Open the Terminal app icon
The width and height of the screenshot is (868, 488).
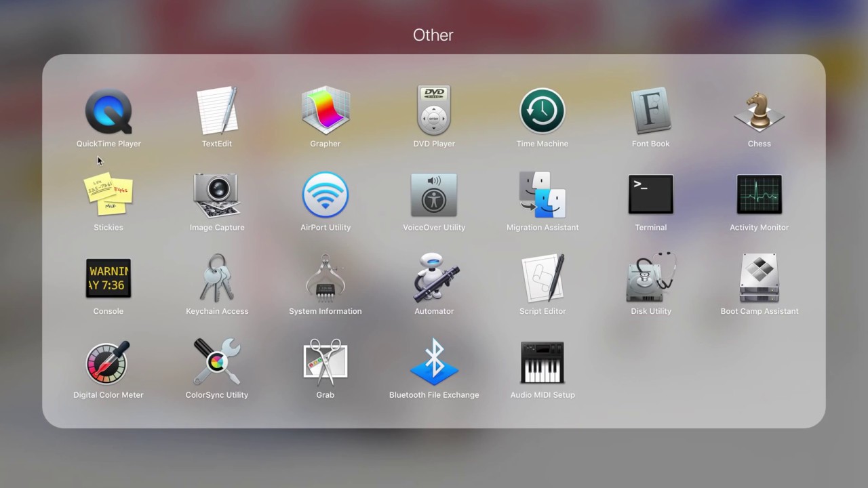(651, 195)
